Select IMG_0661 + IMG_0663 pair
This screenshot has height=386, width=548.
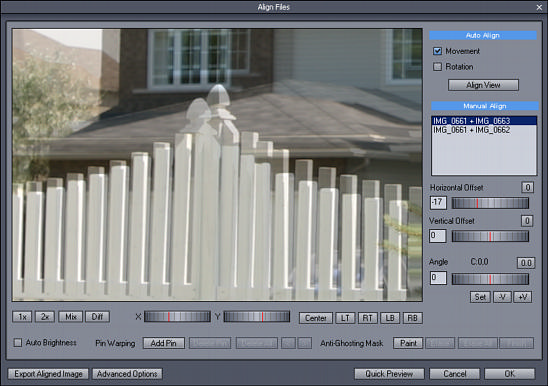(x=484, y=121)
